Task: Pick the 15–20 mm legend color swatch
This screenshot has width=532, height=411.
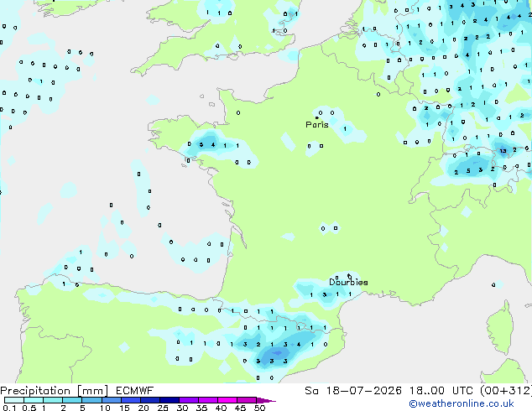Action: pos(130,400)
